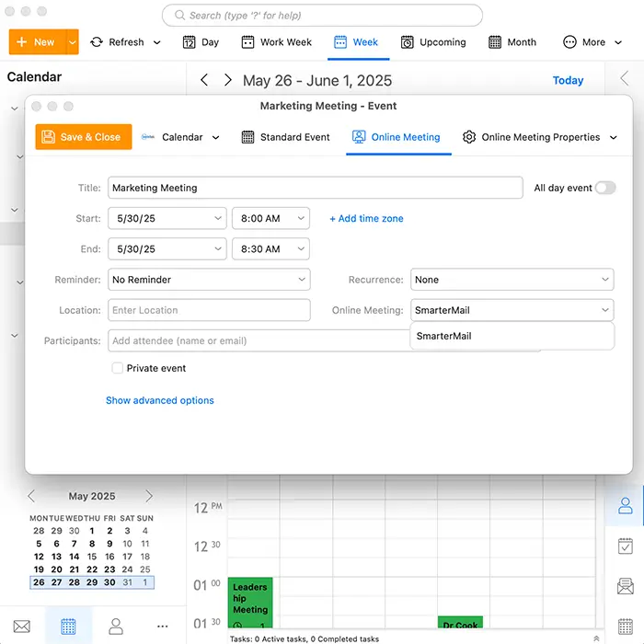Click the contacts icon in right sidebar
Viewport: 644px width, 644px height.
tap(626, 505)
